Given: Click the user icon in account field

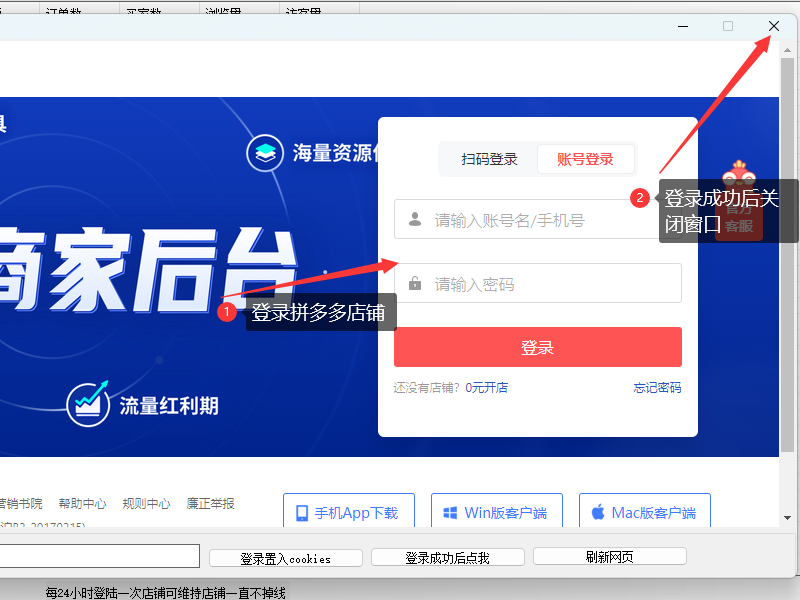Looking at the screenshot, I should tap(415, 219).
